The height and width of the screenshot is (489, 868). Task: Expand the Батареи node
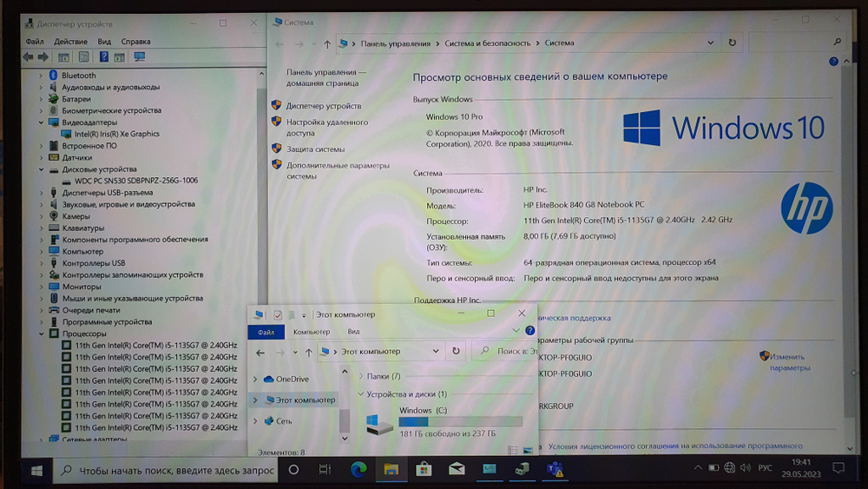click(41, 99)
